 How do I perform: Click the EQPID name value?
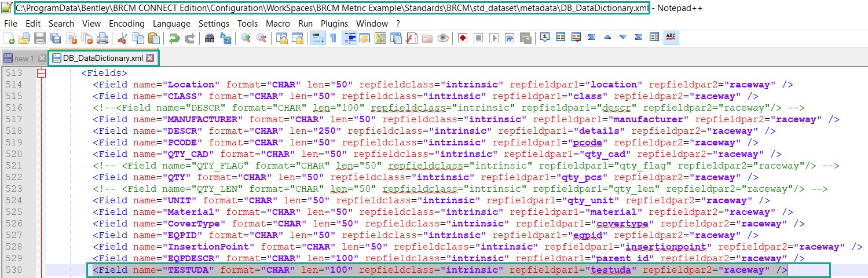[182, 235]
